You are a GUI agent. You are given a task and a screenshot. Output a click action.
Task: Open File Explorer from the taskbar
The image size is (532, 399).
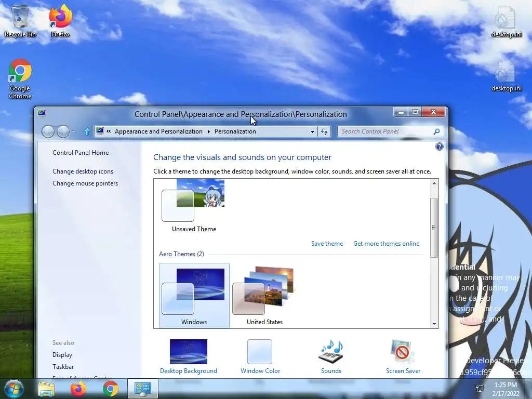tap(46, 389)
